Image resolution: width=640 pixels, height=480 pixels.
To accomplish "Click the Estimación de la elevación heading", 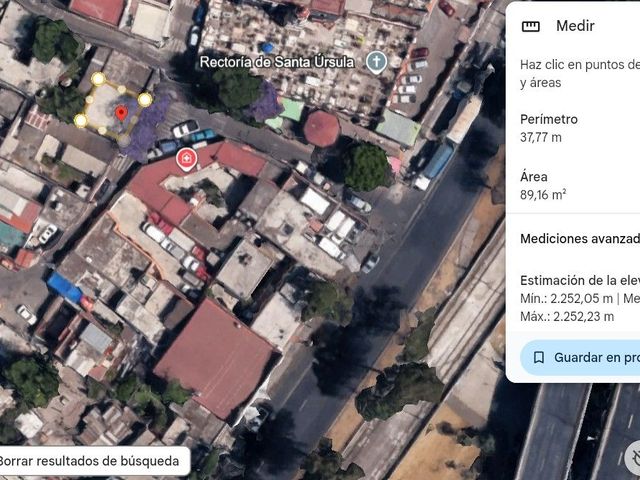I will click(580, 280).
